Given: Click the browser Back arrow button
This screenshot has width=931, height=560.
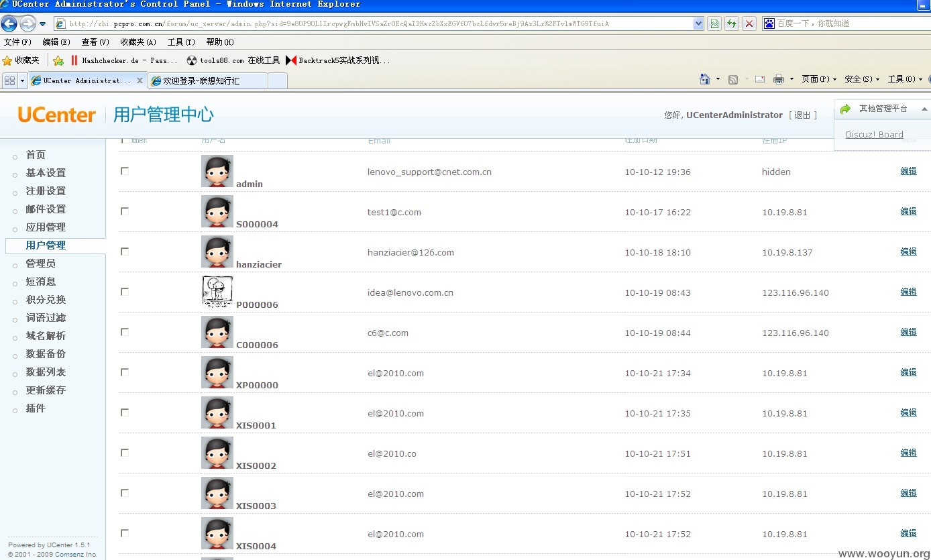Looking at the screenshot, I should point(9,24).
